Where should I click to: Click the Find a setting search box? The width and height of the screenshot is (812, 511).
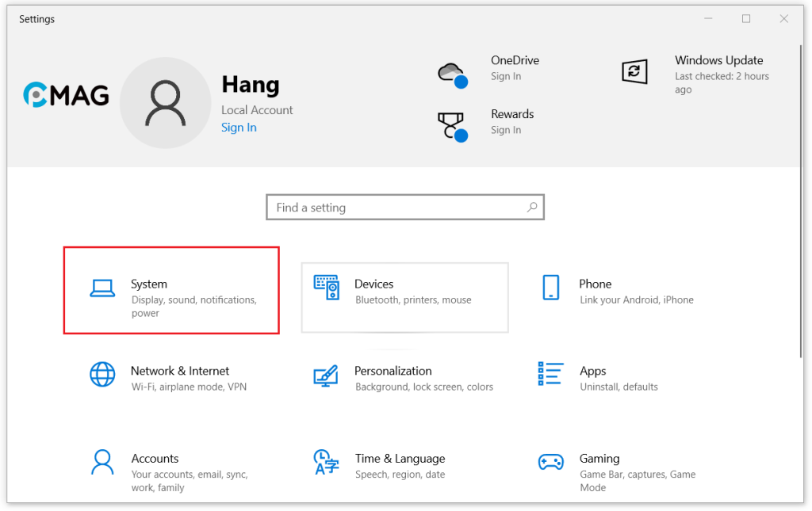point(396,208)
